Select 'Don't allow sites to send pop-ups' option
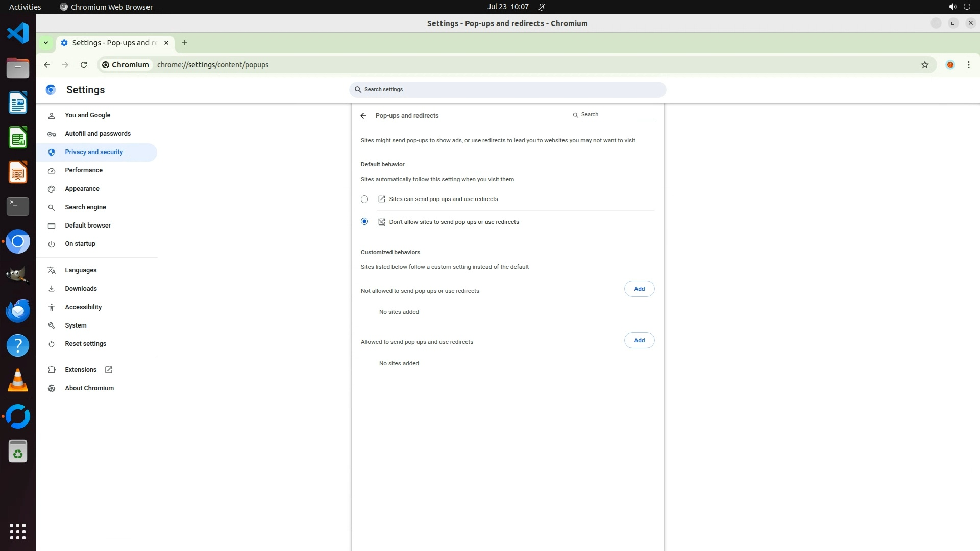The image size is (980, 551). click(364, 222)
